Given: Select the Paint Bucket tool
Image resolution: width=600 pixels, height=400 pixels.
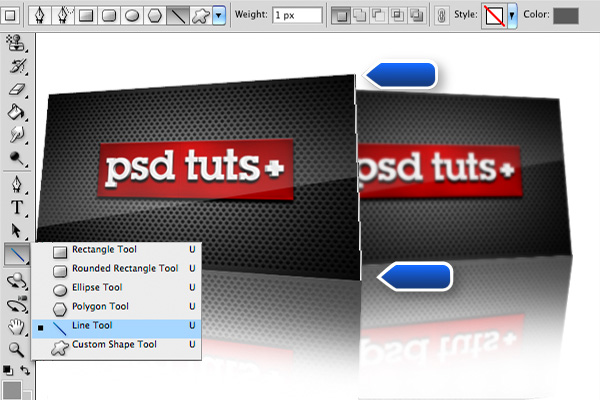Looking at the screenshot, I should tap(16, 112).
